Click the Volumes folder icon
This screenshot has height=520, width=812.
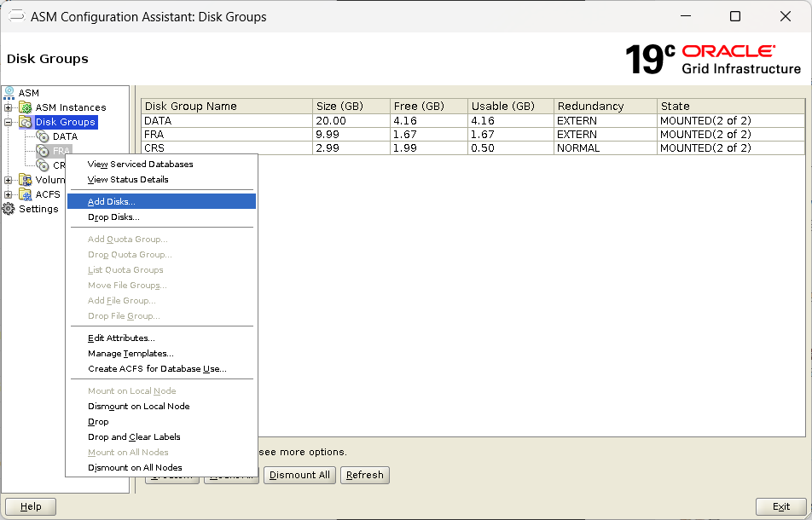coord(26,180)
